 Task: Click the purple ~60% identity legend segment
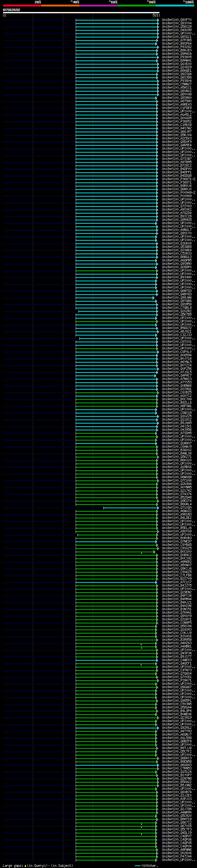[99, 6]
